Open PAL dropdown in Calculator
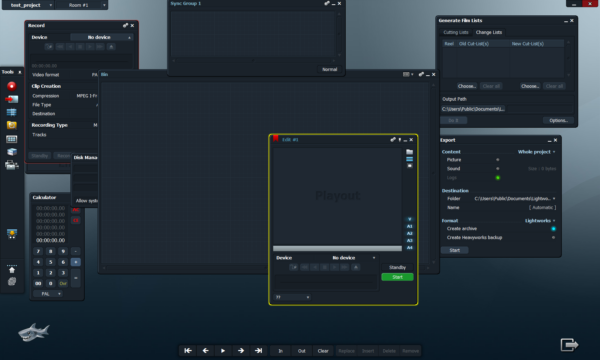 click(48, 294)
